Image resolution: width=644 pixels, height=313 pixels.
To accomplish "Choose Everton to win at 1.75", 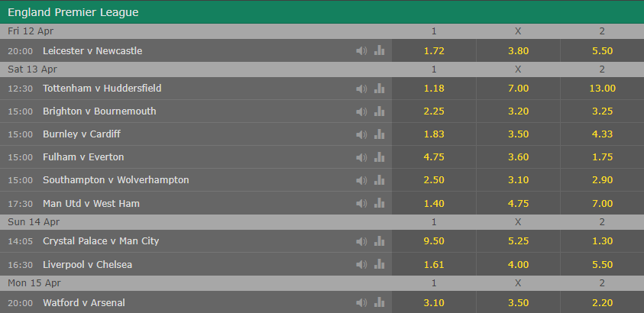I will [x=602, y=157].
